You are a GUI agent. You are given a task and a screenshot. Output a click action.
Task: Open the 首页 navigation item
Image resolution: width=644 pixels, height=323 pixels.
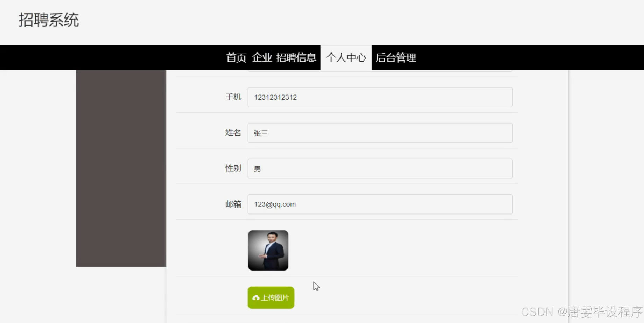click(236, 58)
